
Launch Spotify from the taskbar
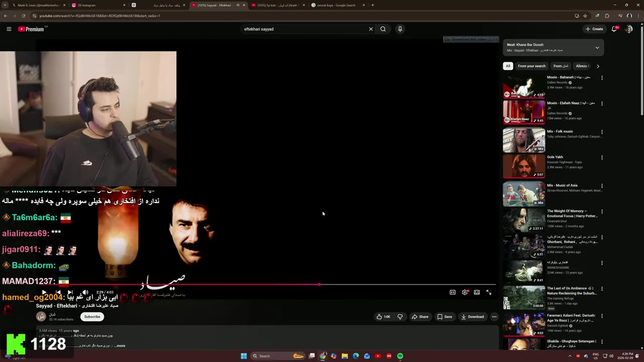[x=400, y=356]
